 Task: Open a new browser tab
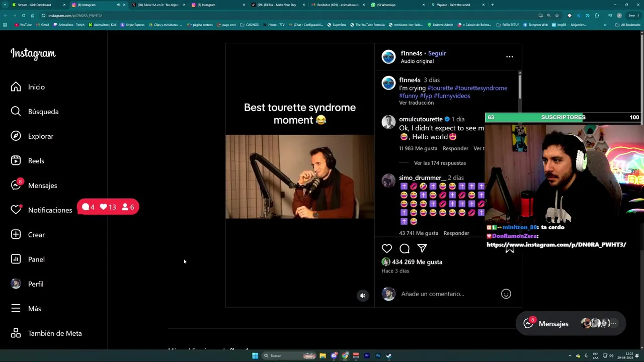[x=492, y=5]
